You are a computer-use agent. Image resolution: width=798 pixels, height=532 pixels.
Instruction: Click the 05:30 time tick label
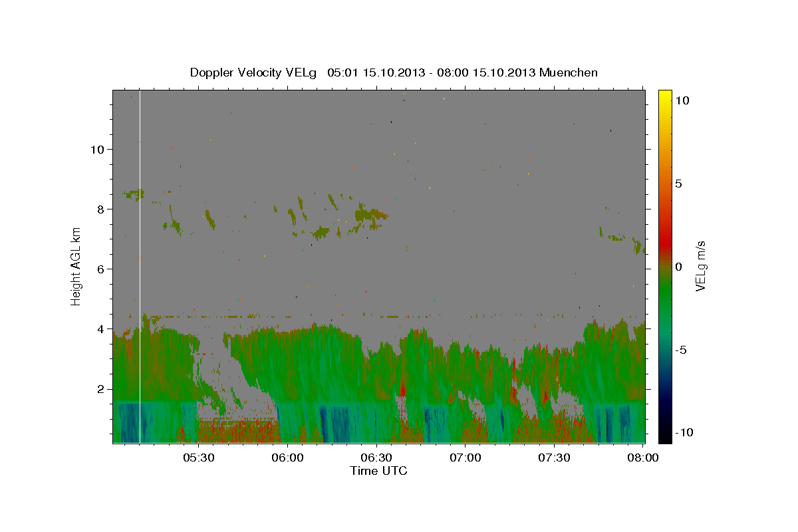(x=199, y=458)
